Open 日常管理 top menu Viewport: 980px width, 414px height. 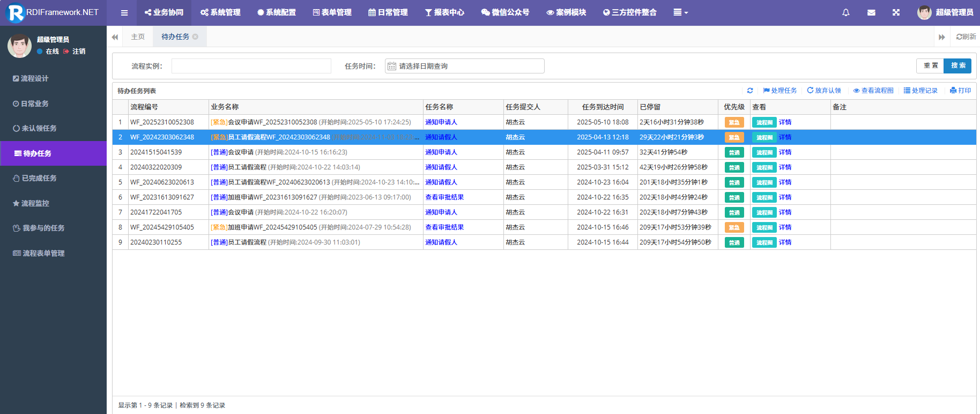click(x=388, y=12)
